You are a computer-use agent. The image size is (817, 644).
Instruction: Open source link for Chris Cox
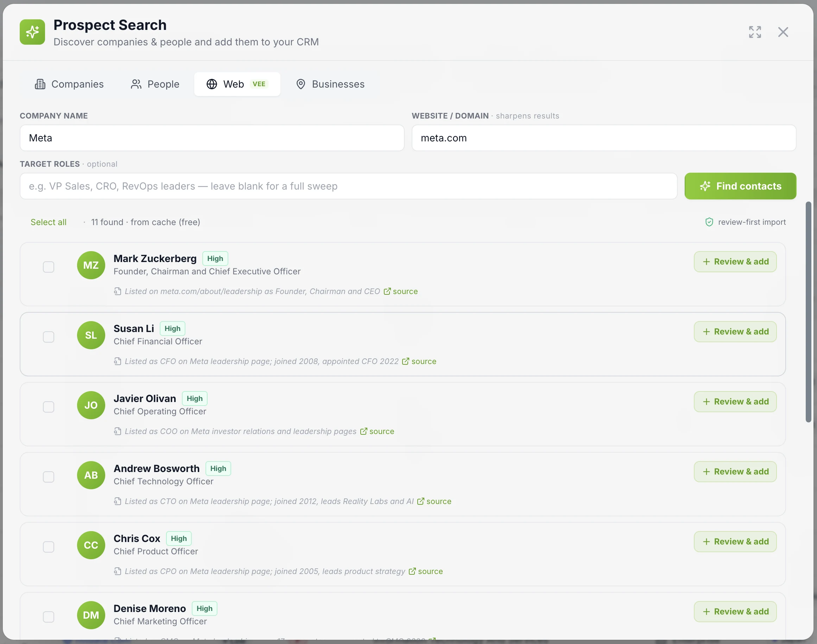coord(426,571)
